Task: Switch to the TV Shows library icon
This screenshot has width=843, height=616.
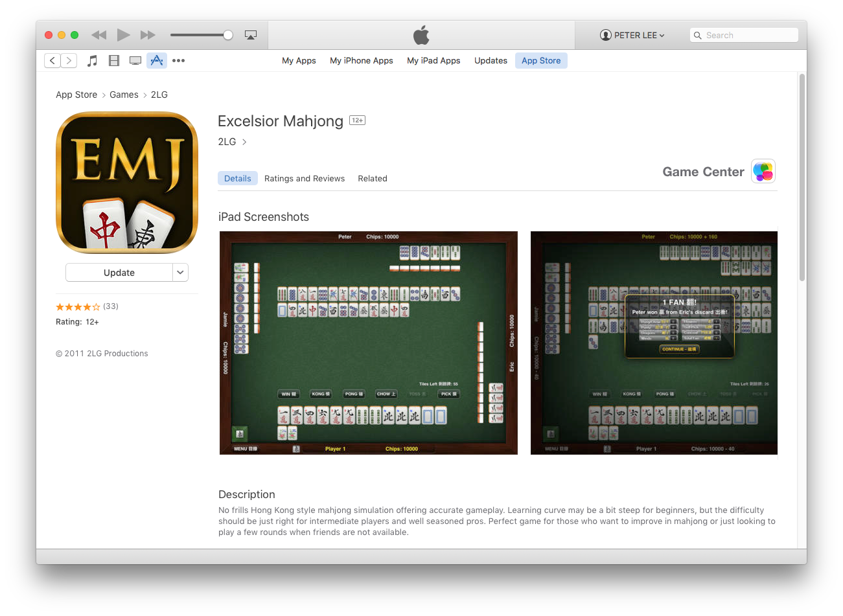Action: point(135,60)
